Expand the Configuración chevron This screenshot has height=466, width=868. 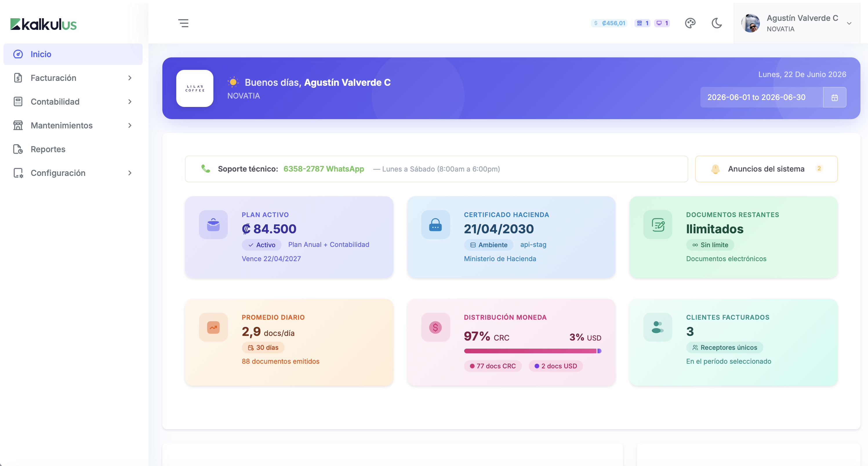pyautogui.click(x=130, y=173)
